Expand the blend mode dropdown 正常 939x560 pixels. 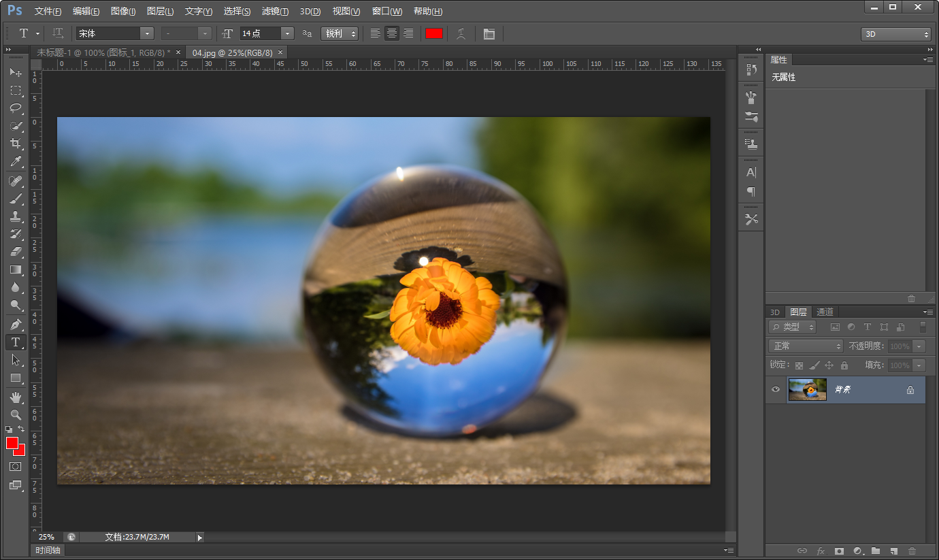[x=806, y=346]
